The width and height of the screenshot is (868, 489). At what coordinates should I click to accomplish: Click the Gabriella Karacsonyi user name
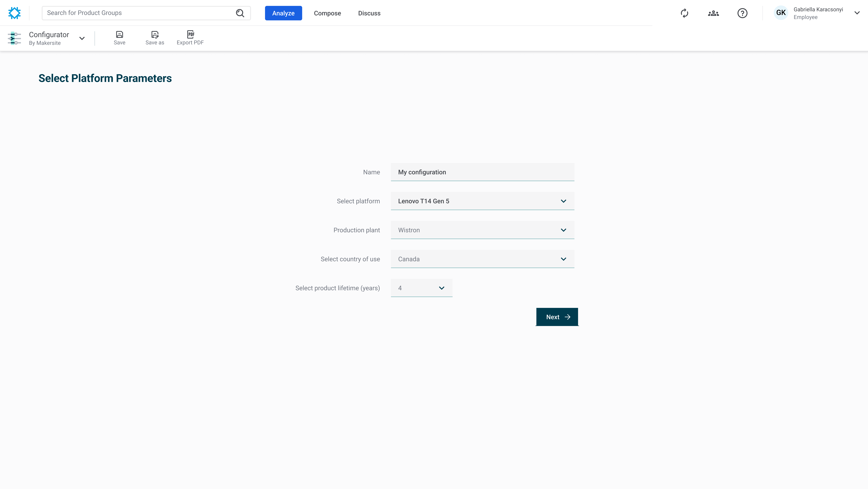[x=818, y=9]
